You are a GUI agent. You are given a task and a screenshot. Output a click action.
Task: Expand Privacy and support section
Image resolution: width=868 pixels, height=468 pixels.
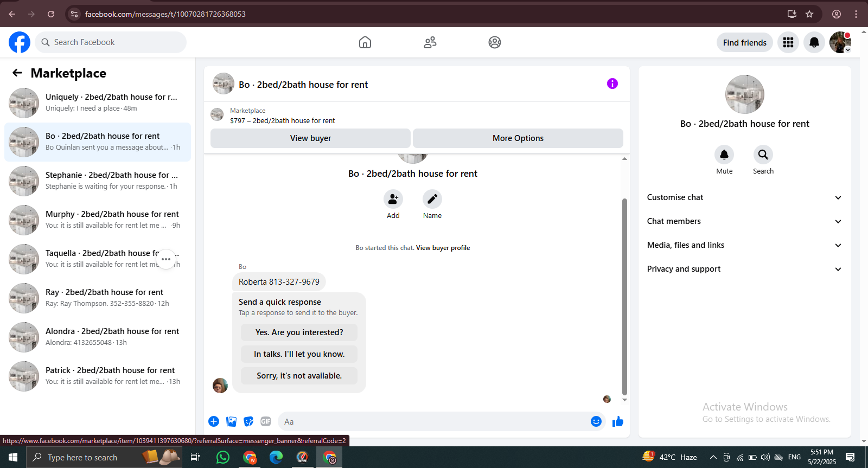click(744, 269)
